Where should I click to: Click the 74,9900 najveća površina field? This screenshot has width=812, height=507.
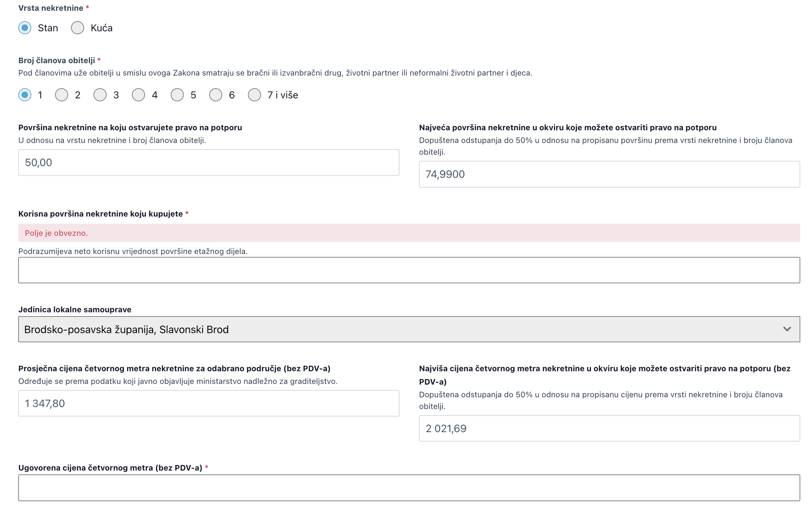[609, 174]
